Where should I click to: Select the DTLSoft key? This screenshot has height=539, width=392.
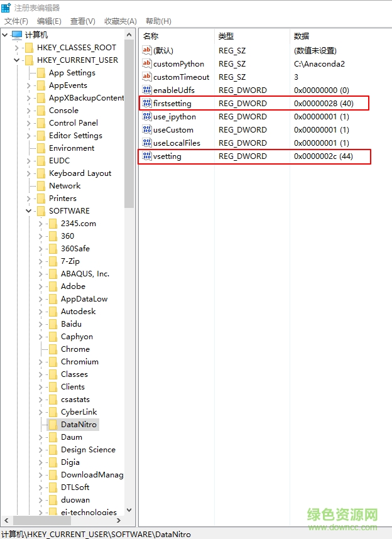pyautogui.click(x=75, y=487)
